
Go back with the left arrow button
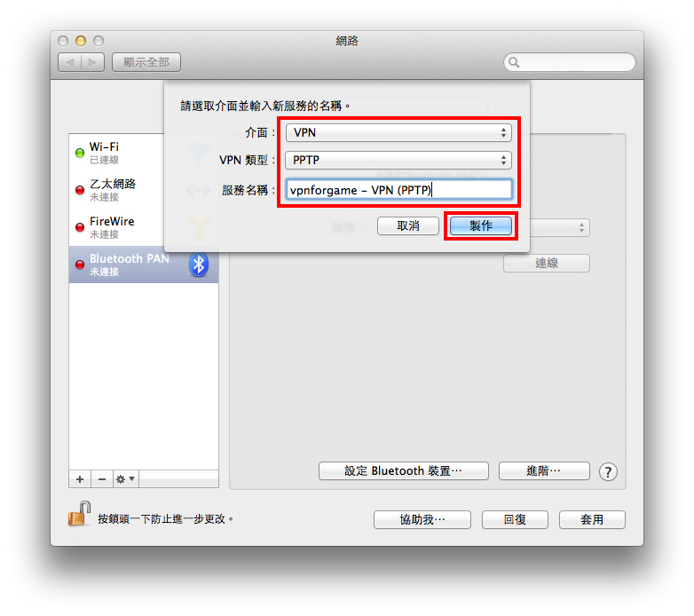[x=70, y=62]
